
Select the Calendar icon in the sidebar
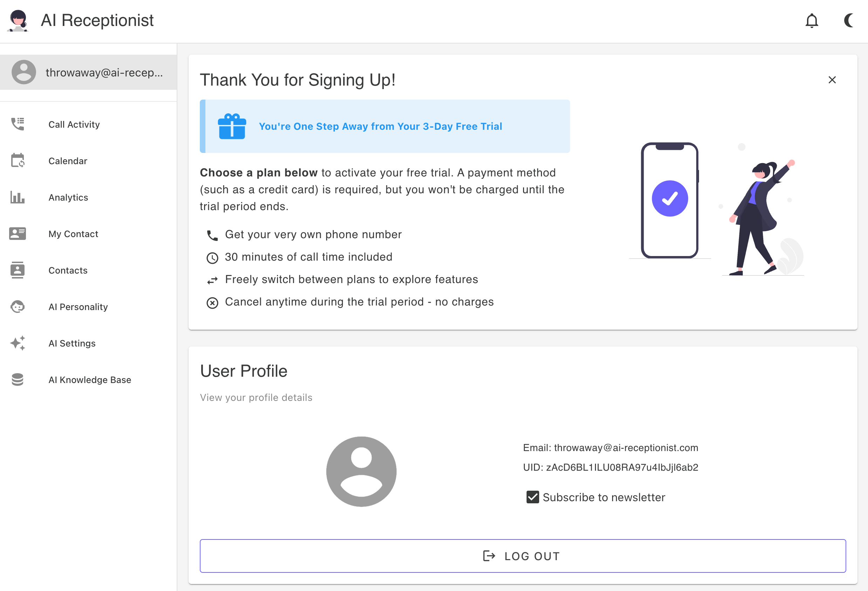pyautogui.click(x=18, y=161)
